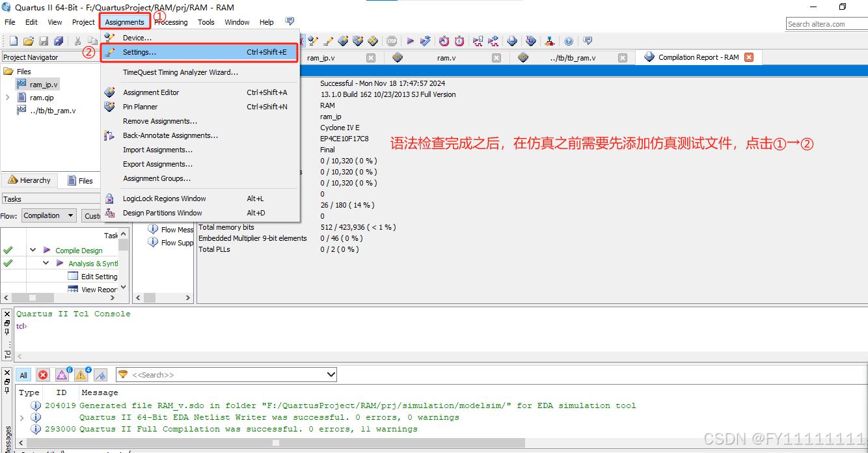This screenshot has width=868, height=453.
Task: Open the Programmer toolbar icon
Action: coord(513,41)
